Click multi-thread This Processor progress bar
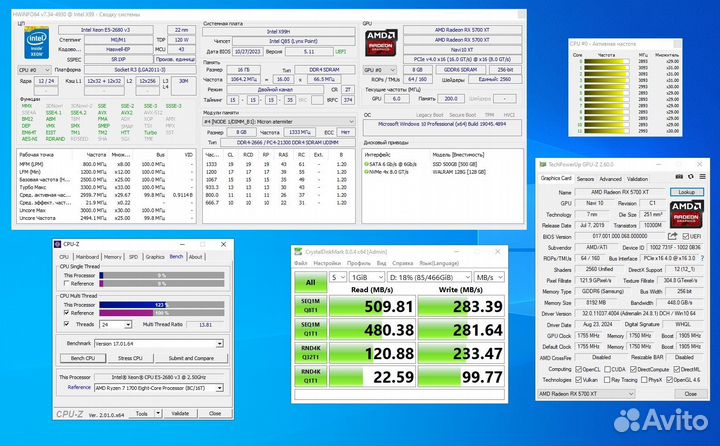This screenshot has height=446, width=720. coord(162,305)
